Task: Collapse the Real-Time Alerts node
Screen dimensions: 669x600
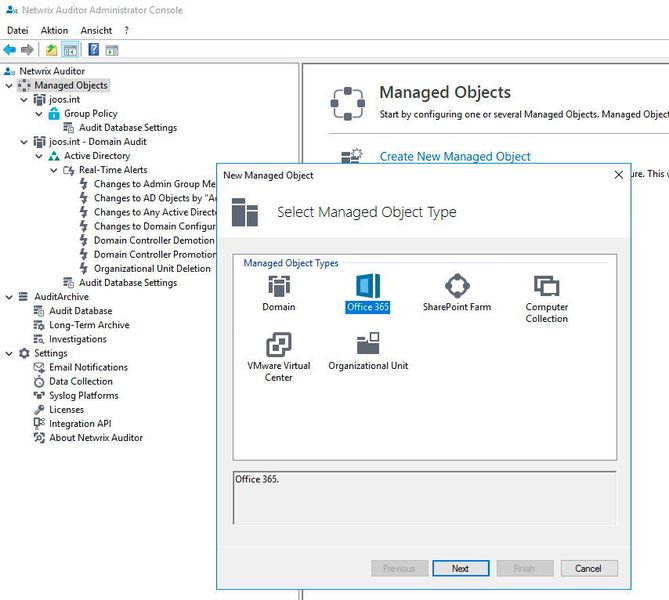Action: (54, 170)
